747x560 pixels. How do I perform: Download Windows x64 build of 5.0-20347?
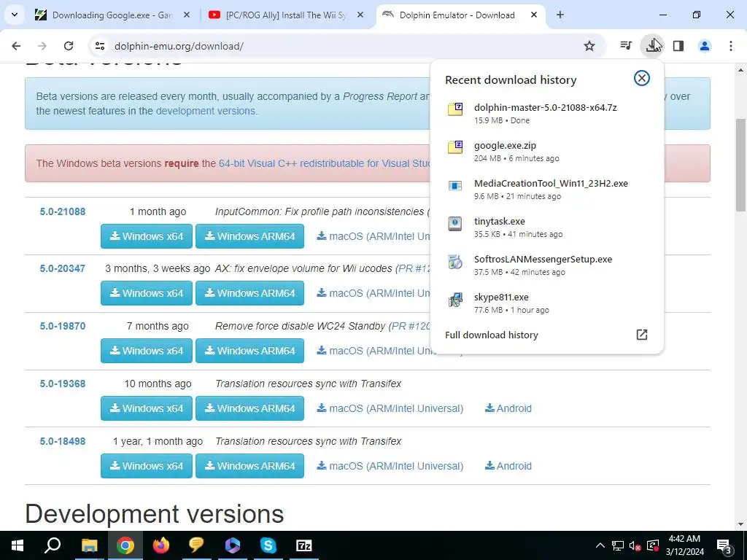[146, 293]
